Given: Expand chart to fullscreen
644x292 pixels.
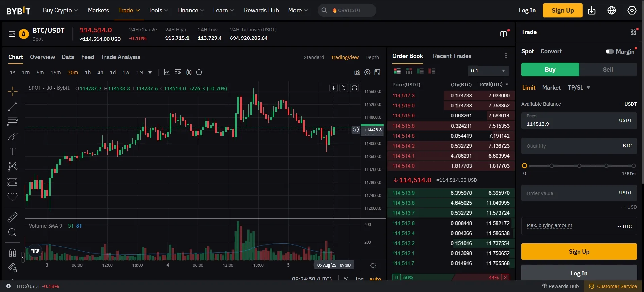Looking at the screenshot, I should 377,72.
